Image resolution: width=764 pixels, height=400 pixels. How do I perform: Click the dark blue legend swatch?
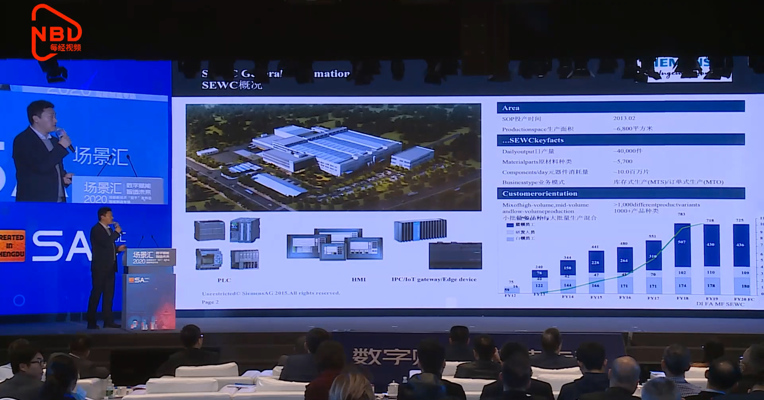pyautogui.click(x=510, y=225)
